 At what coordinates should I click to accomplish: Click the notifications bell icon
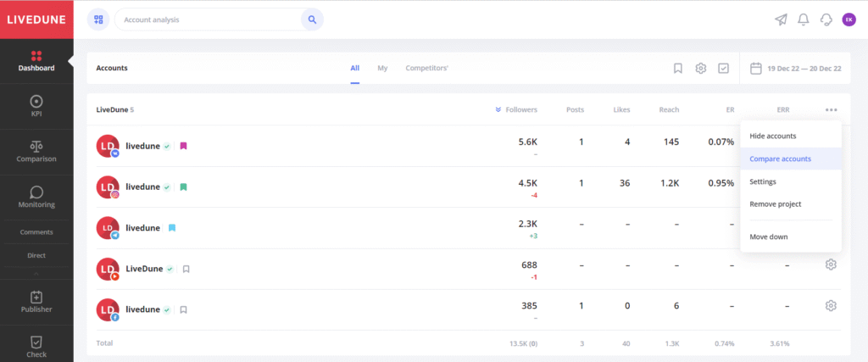click(x=804, y=19)
